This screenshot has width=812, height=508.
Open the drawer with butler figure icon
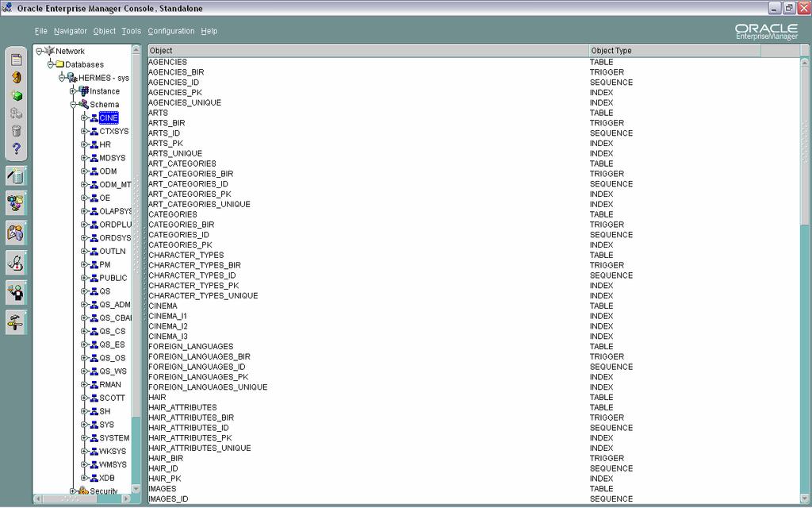pyautogui.click(x=16, y=292)
